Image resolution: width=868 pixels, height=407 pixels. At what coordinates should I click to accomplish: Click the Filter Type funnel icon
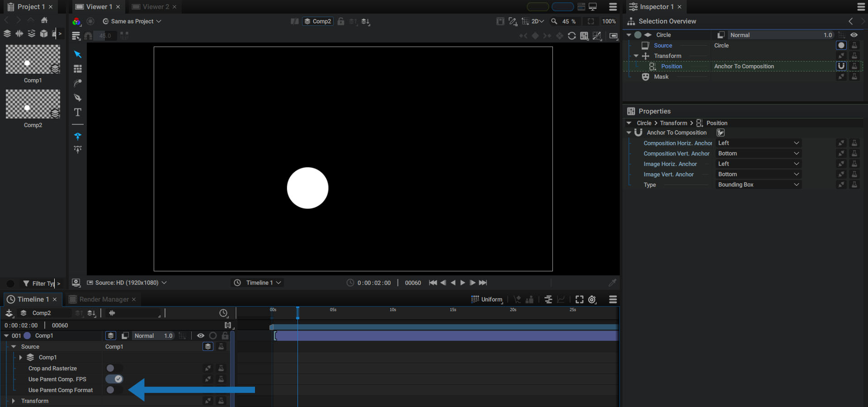point(26,284)
